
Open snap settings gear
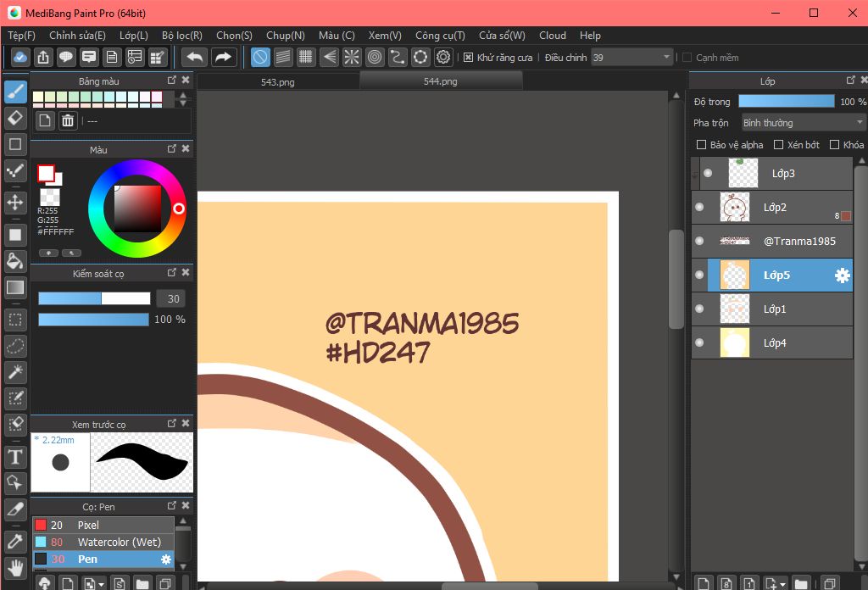click(443, 57)
